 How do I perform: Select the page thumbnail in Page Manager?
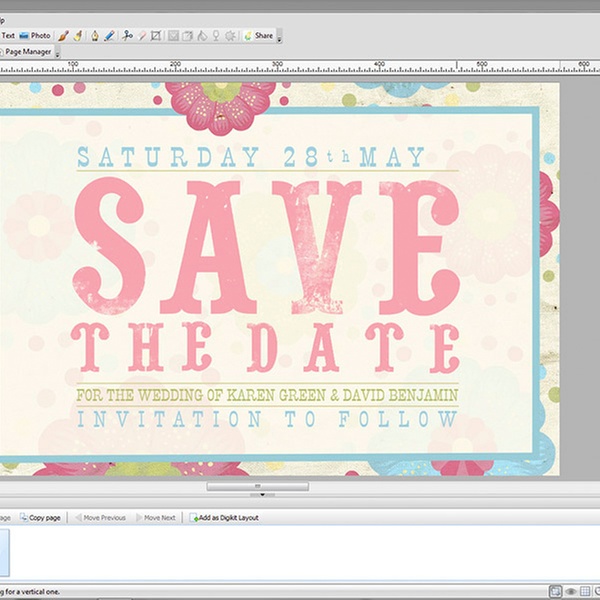(x=4, y=552)
